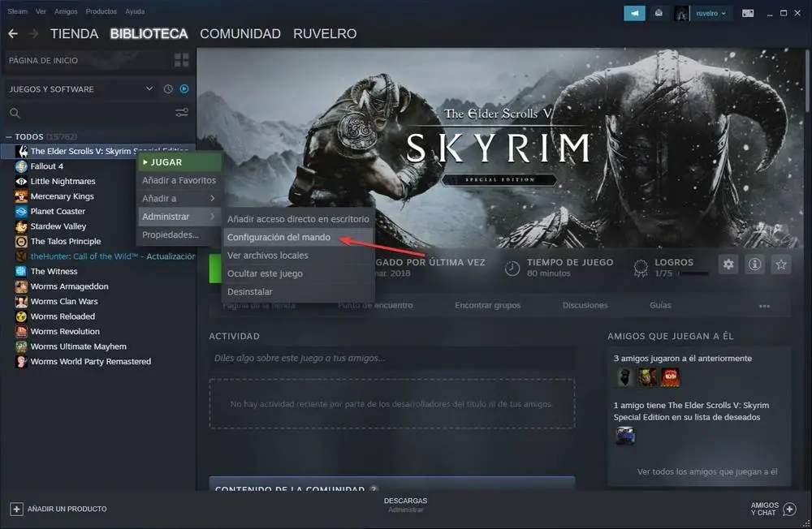Screen dimensions: 812x529
Task: Open the Ayuda menu
Action: pos(135,11)
